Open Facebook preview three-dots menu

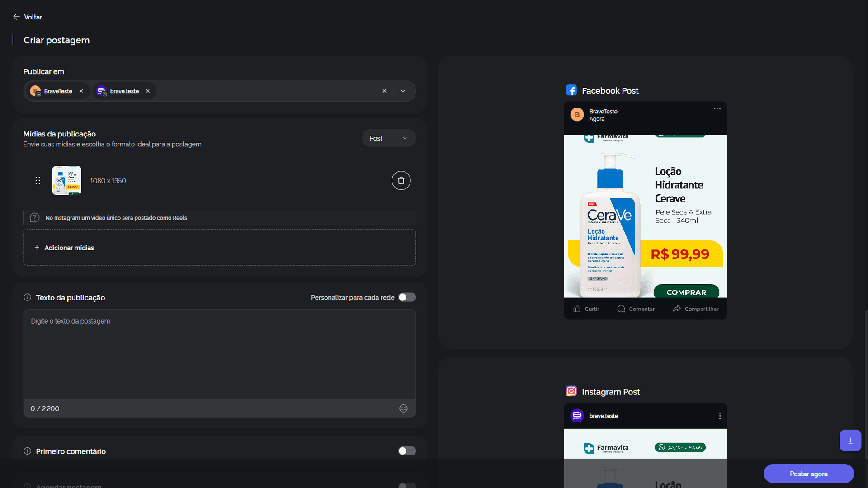click(717, 108)
